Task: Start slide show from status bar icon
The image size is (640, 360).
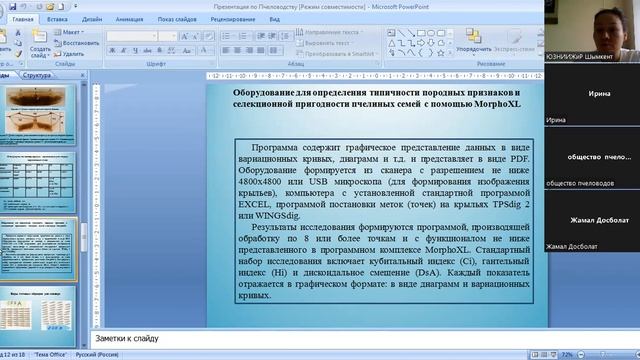Action: [x=553, y=355]
